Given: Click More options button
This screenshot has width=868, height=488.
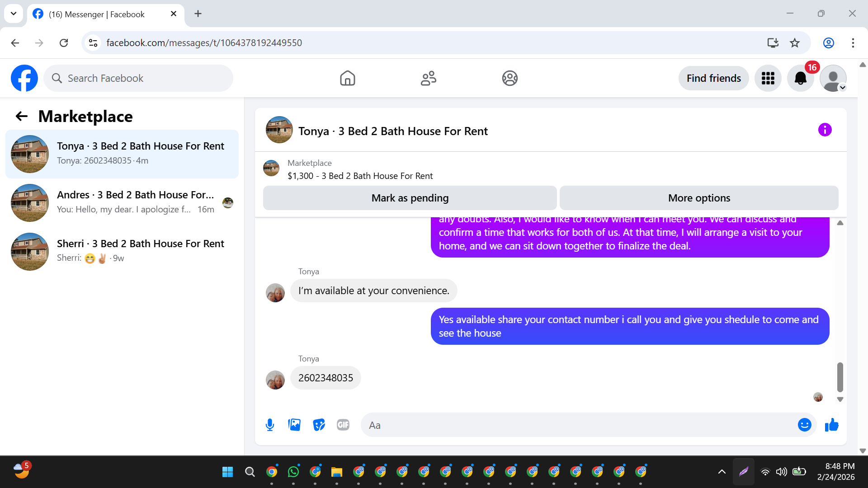Looking at the screenshot, I should pyautogui.click(x=699, y=198).
